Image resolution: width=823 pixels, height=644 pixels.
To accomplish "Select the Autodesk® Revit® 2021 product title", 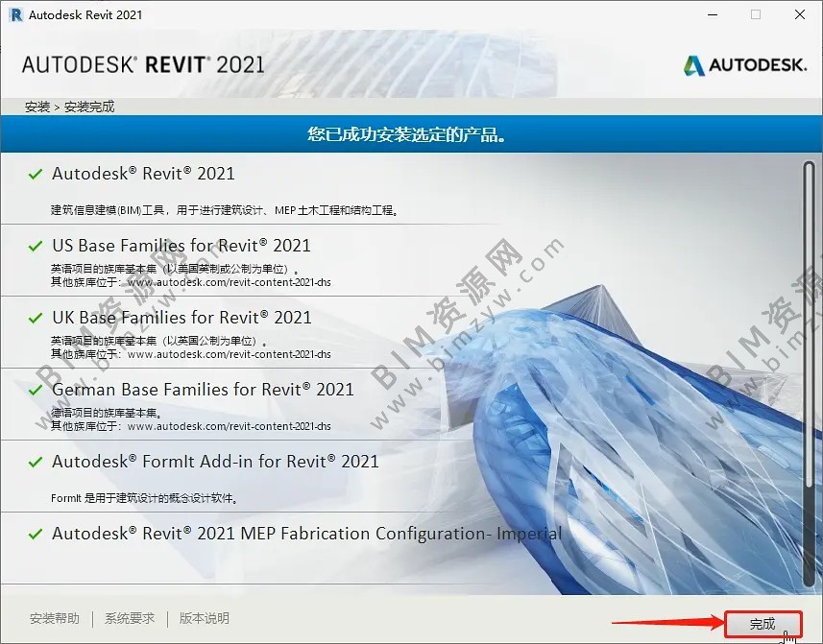I will coord(143,174).
